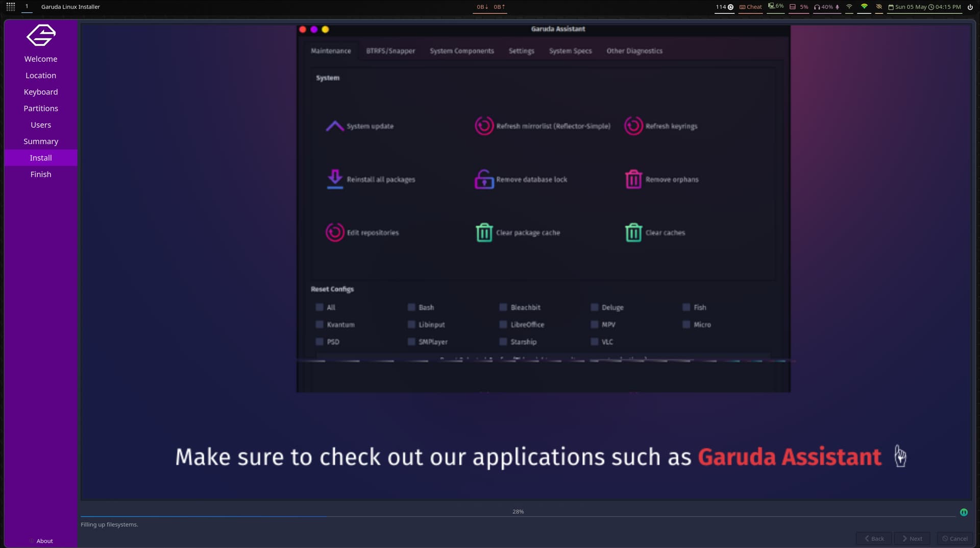
Task: Tick the Fish checkbox
Action: click(x=687, y=307)
